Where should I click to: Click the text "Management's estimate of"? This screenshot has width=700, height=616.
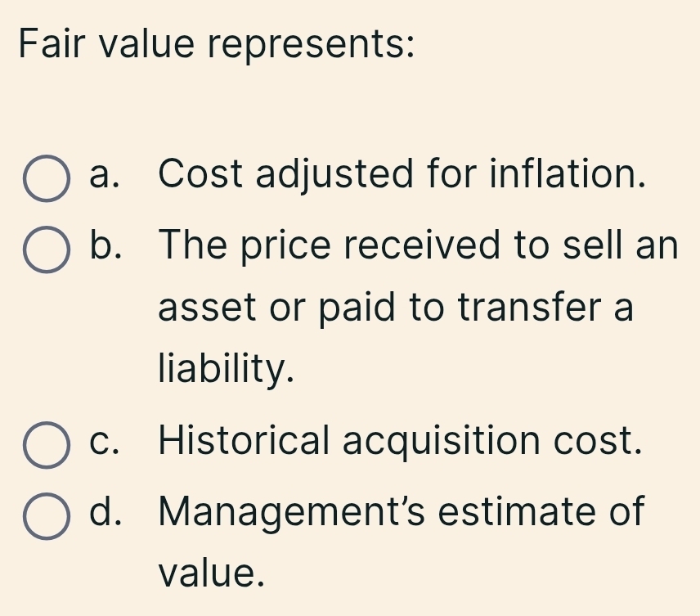[x=402, y=511]
